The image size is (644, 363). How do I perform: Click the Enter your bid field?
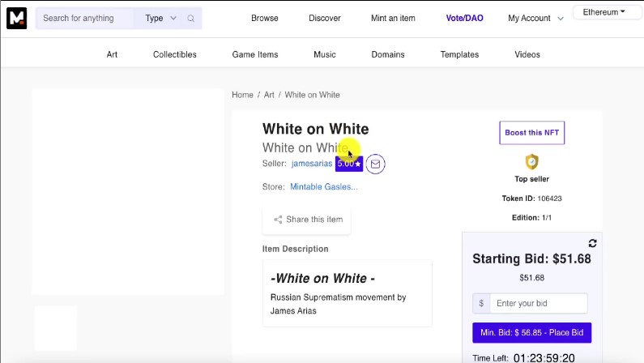[x=539, y=304]
